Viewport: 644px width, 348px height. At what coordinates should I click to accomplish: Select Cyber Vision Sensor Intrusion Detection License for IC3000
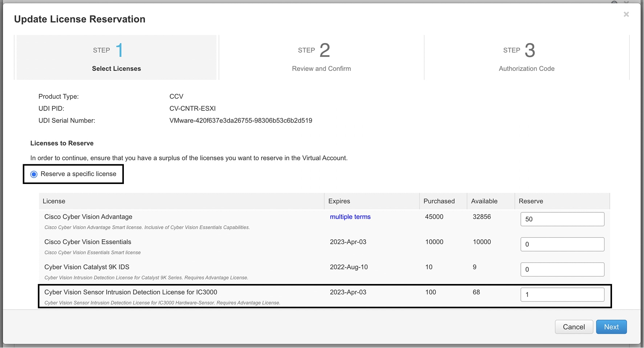131,292
